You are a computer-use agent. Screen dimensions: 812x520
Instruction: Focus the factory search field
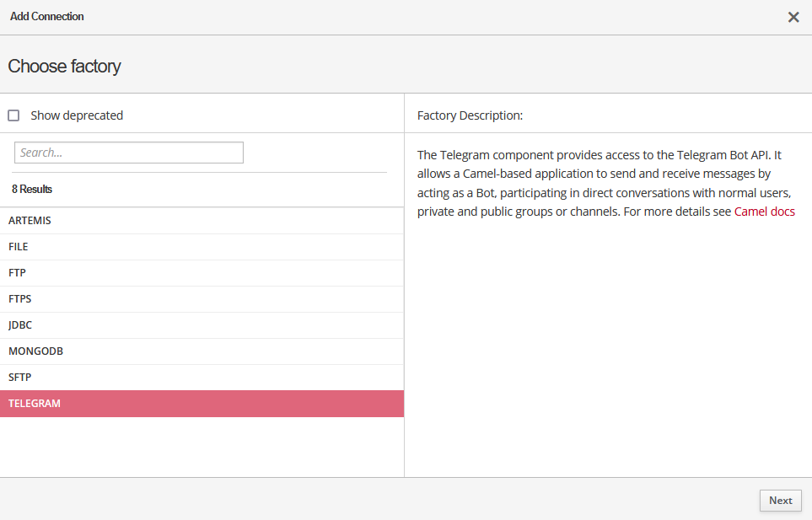coord(129,153)
